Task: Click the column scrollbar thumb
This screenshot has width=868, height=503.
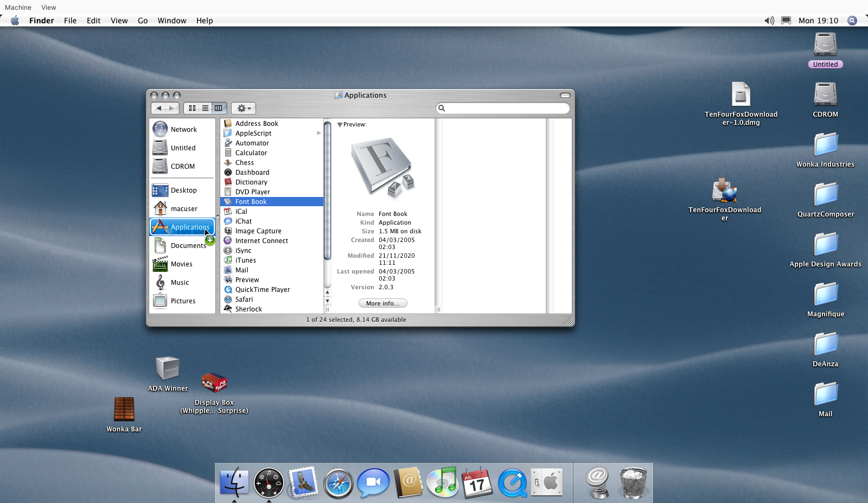Action: 327,190
